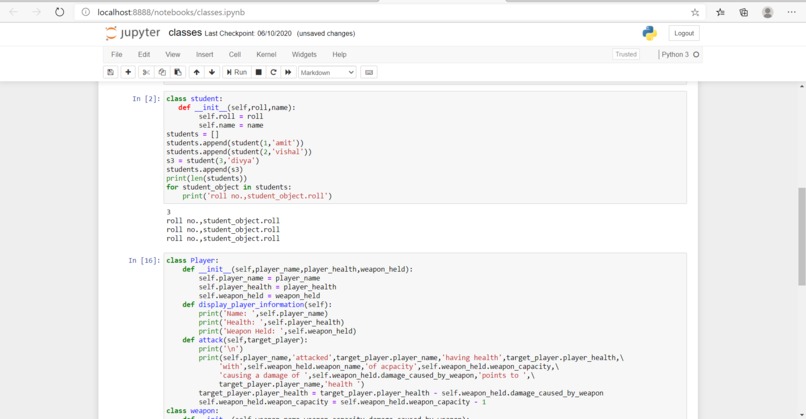Viewport: 806px width, 419px height.
Task: Save the notebook with the floppy disk icon
Action: [x=111, y=72]
